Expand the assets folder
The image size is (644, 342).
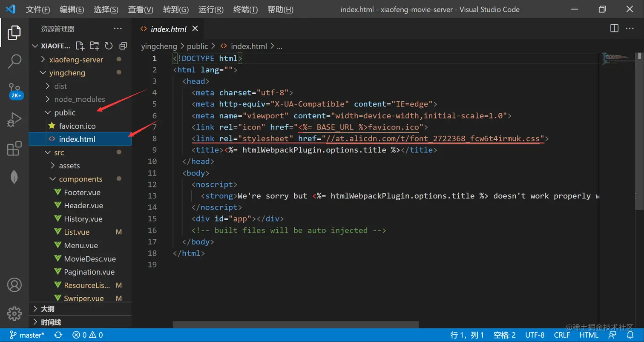coord(69,166)
